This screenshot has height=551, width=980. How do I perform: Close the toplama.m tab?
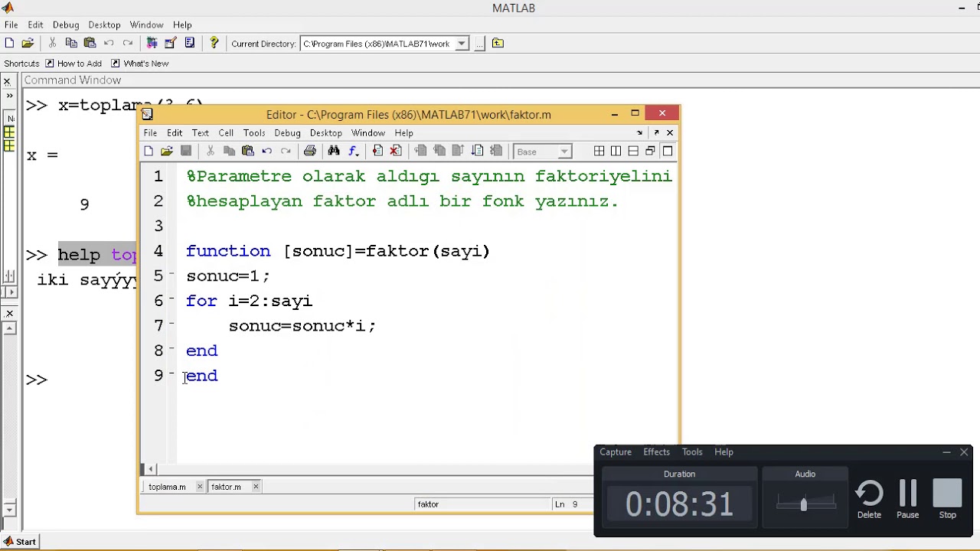pos(200,487)
